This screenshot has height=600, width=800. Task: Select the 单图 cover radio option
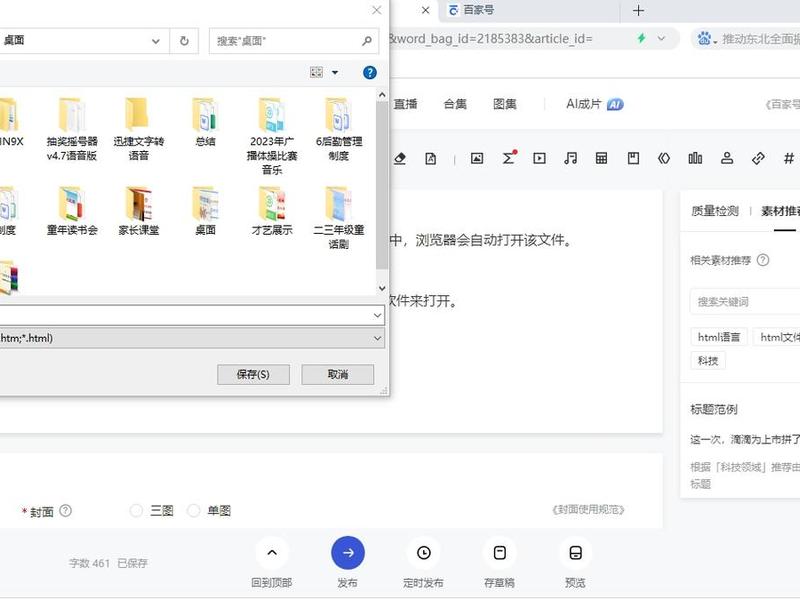(193, 511)
